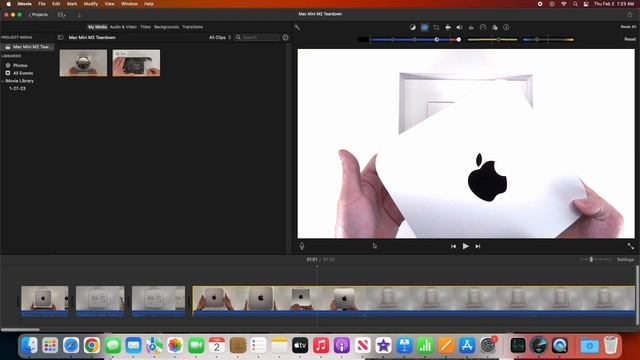Open timeline Settings
Image resolution: width=640 pixels, height=360 pixels.
click(625, 260)
